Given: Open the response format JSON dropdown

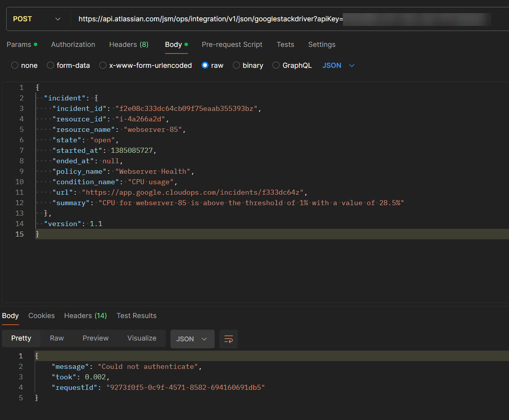Looking at the screenshot, I should [192, 339].
